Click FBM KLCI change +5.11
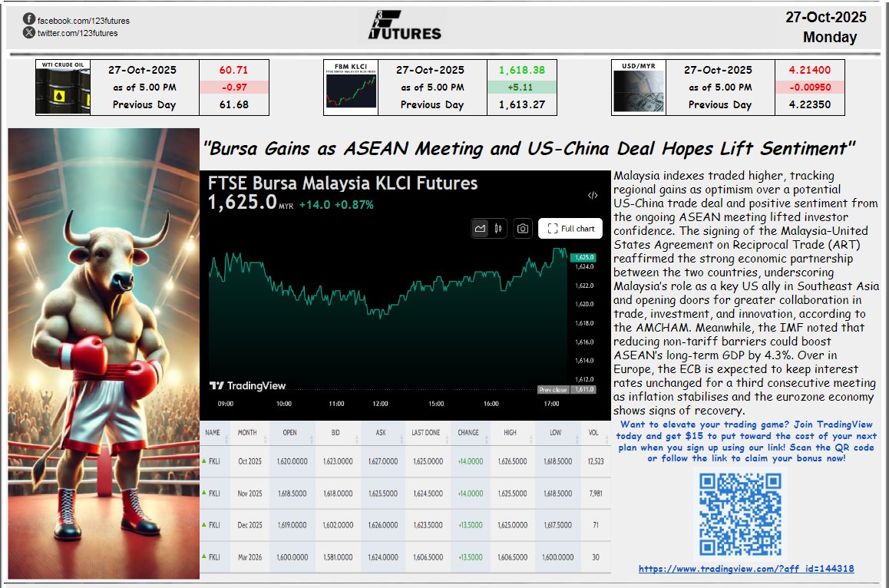Screen dimensions: 889x588 (x=520, y=88)
